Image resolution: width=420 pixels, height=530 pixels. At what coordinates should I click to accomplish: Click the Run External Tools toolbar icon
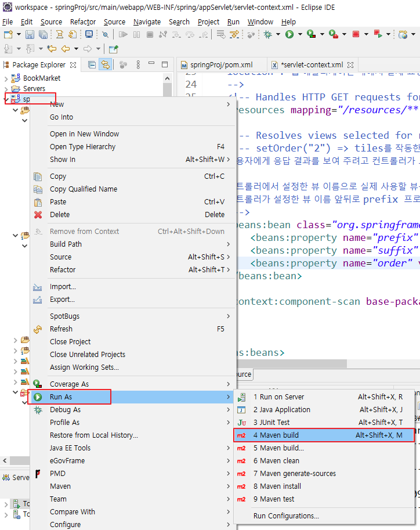333,34
